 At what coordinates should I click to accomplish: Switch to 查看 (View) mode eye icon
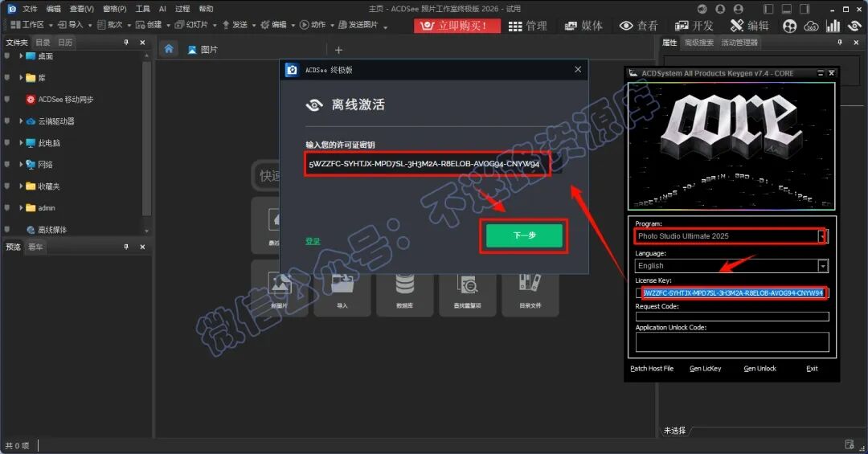pyautogui.click(x=638, y=26)
